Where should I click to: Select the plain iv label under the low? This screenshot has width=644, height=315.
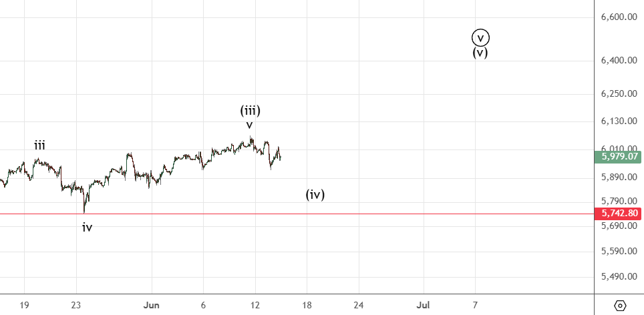88,228
